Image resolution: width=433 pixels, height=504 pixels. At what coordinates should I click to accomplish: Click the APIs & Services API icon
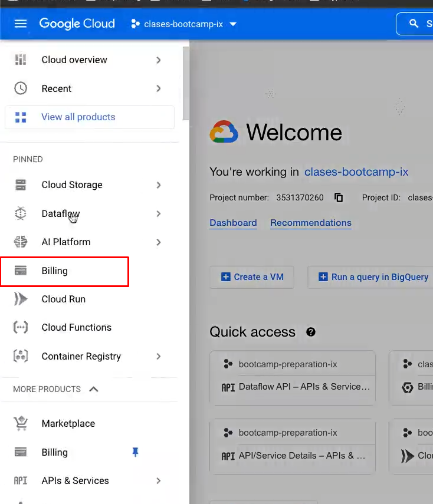[x=21, y=480]
